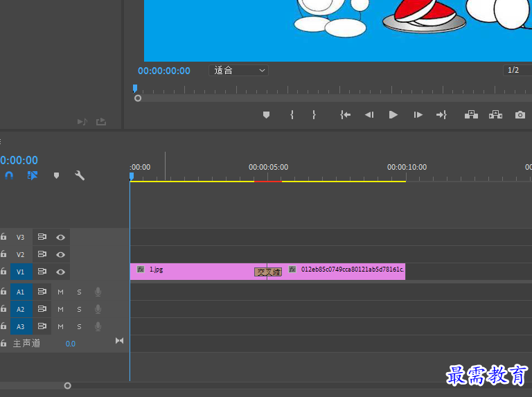Hide track V1 output eye
This screenshot has height=397, width=532.
61,272
